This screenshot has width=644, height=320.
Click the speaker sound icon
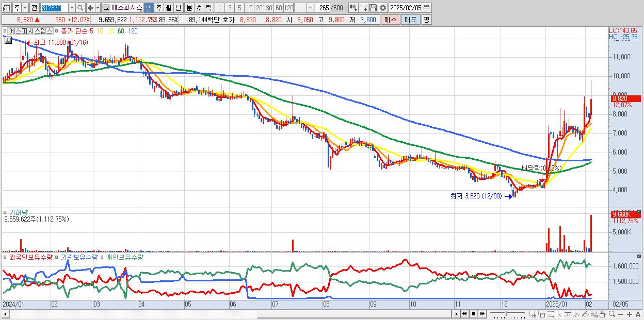(x=90, y=8)
